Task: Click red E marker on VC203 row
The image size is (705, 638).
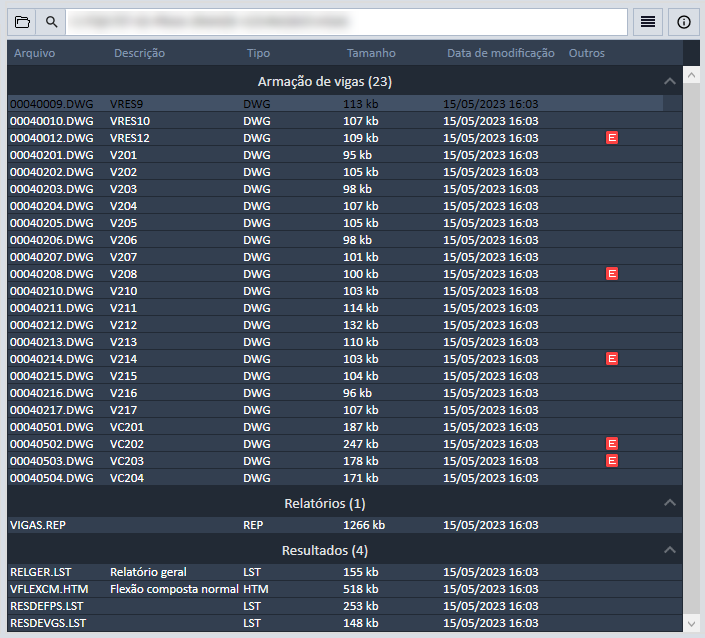Action: click(612, 460)
